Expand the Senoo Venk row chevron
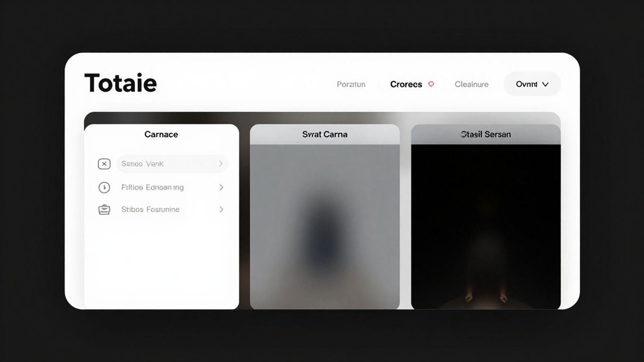644x362 pixels. coord(221,164)
